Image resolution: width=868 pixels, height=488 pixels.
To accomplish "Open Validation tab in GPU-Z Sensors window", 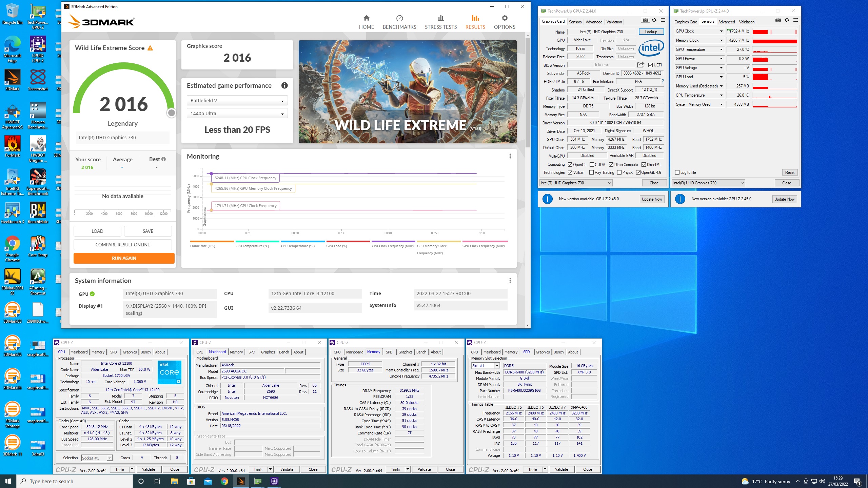I will click(747, 22).
